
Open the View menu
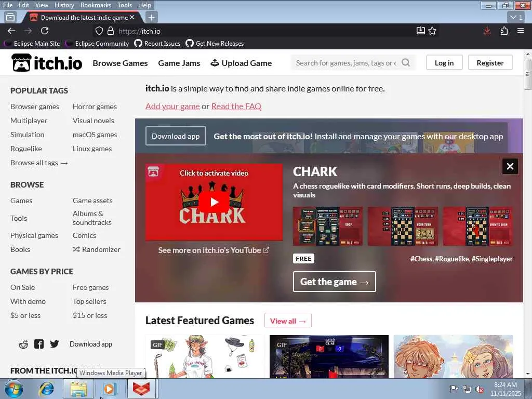(42, 5)
